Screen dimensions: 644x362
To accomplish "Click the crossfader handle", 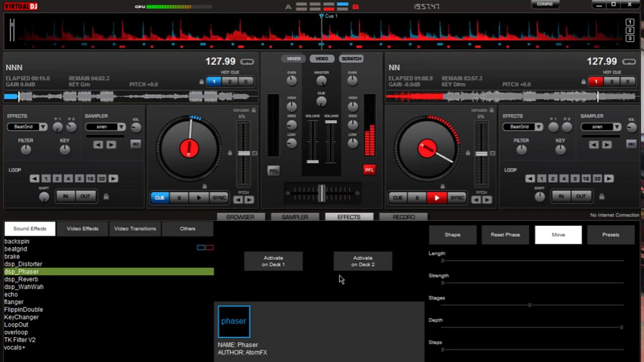I will (x=321, y=193).
